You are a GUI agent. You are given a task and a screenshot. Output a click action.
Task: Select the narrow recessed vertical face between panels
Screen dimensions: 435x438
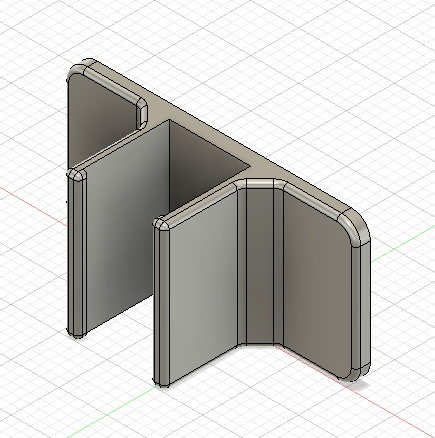(260, 267)
